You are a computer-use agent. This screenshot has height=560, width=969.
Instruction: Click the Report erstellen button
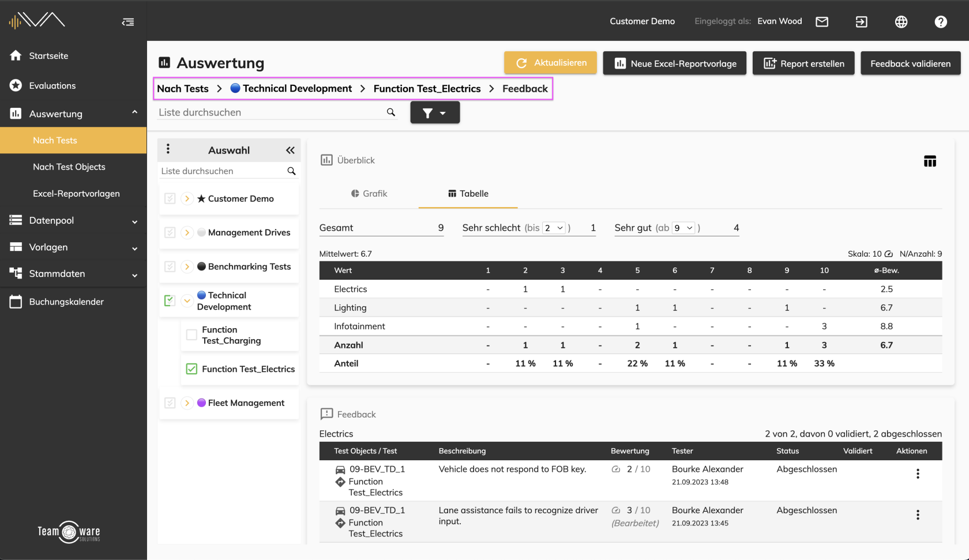click(803, 63)
